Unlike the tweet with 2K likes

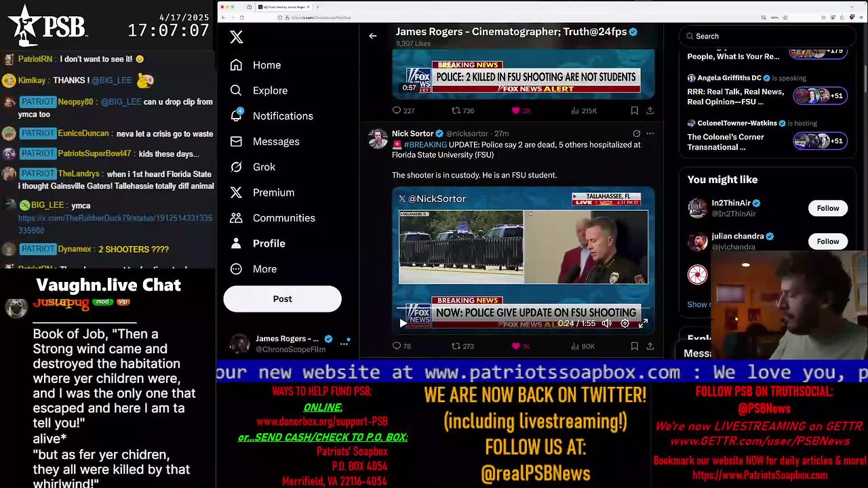(x=521, y=110)
